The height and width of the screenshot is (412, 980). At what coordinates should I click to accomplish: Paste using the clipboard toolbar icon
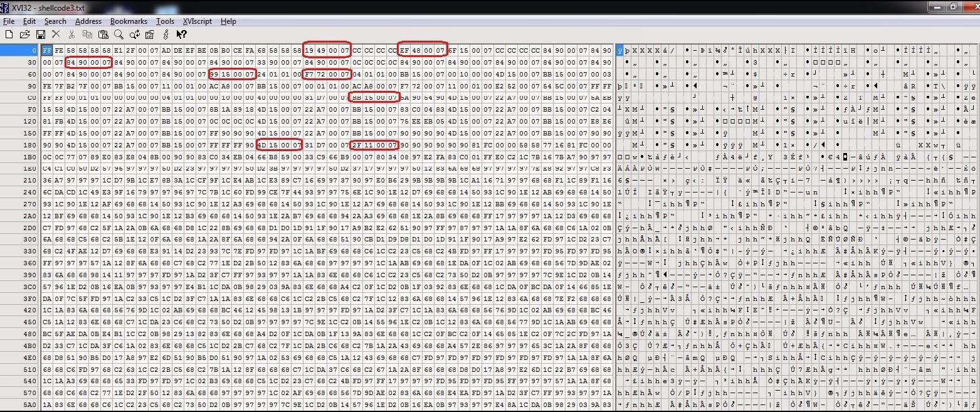[103, 34]
